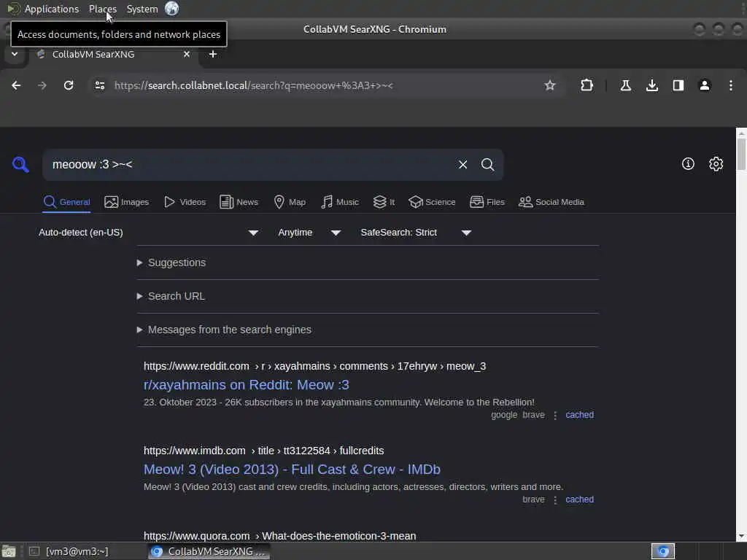Open the Applications menu
The image size is (747, 560).
[x=52, y=9]
